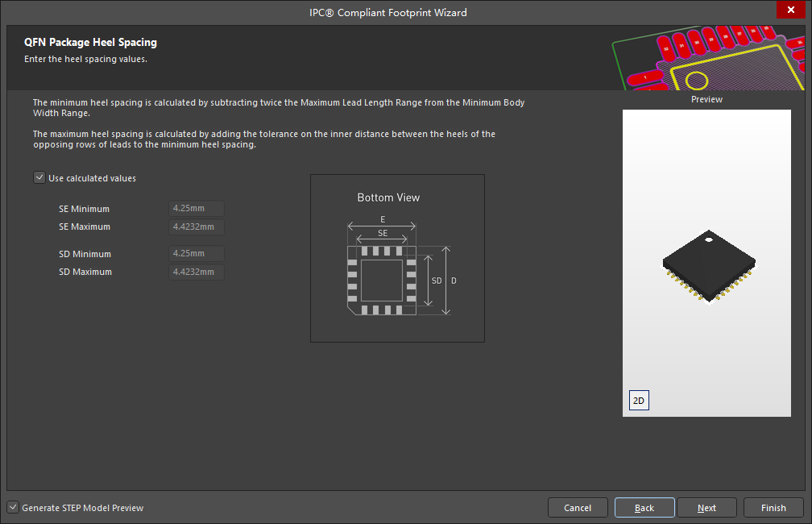Screen dimensions: 812x524
Task: Click the 3D QFN package preview image
Action: (x=707, y=266)
